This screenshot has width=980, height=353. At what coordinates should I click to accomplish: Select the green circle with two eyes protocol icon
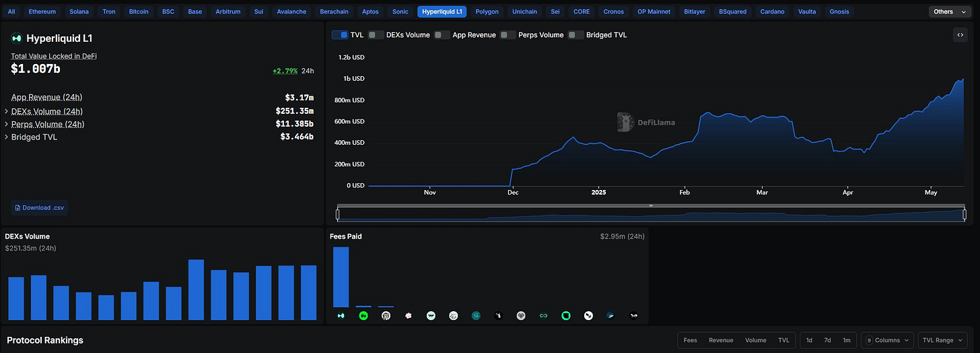coord(363,315)
